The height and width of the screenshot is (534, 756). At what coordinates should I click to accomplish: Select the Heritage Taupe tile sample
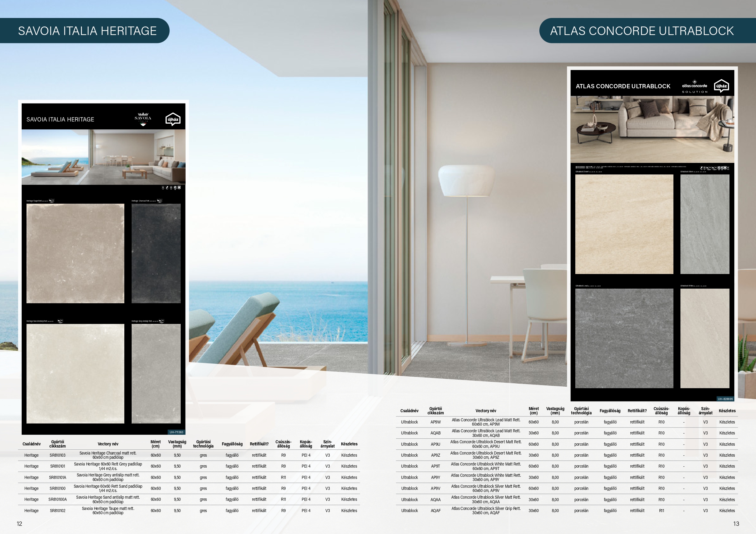pyautogui.click(x=75, y=253)
